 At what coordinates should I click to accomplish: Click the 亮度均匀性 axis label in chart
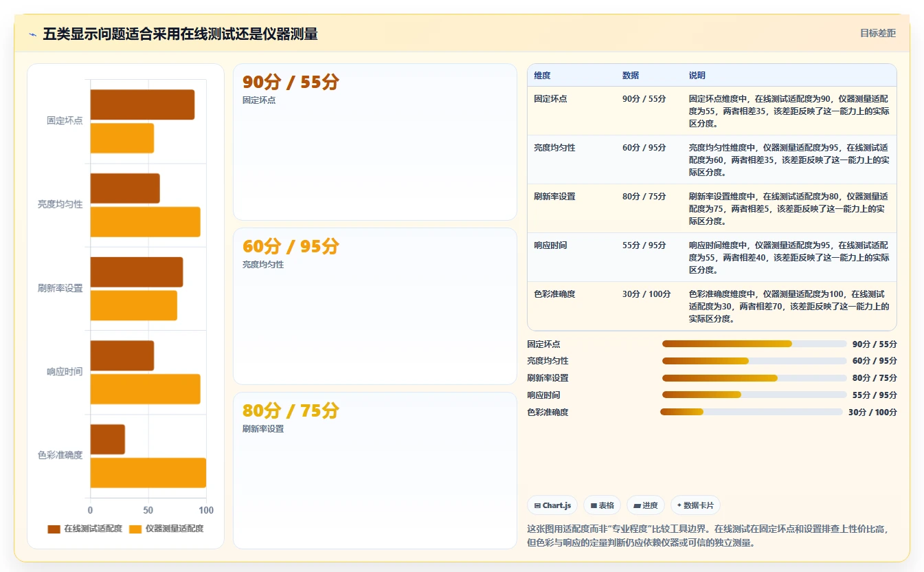(x=60, y=205)
